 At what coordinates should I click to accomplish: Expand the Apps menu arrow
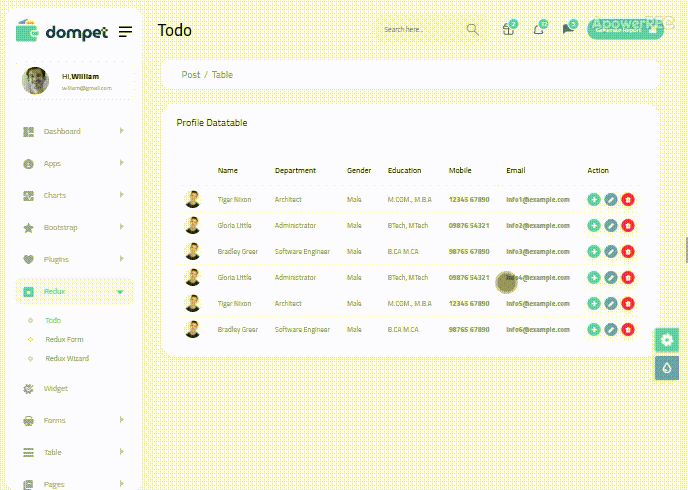pos(122,163)
